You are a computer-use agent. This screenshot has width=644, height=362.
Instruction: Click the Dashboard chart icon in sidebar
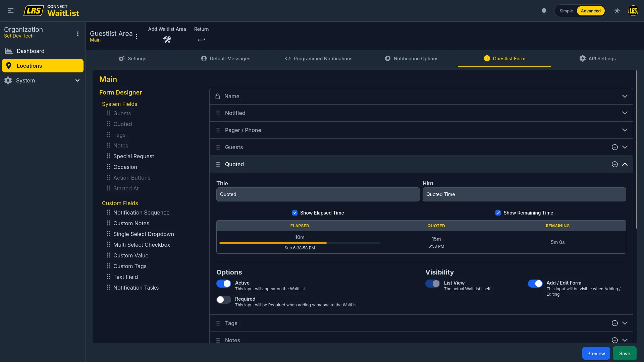click(x=8, y=51)
